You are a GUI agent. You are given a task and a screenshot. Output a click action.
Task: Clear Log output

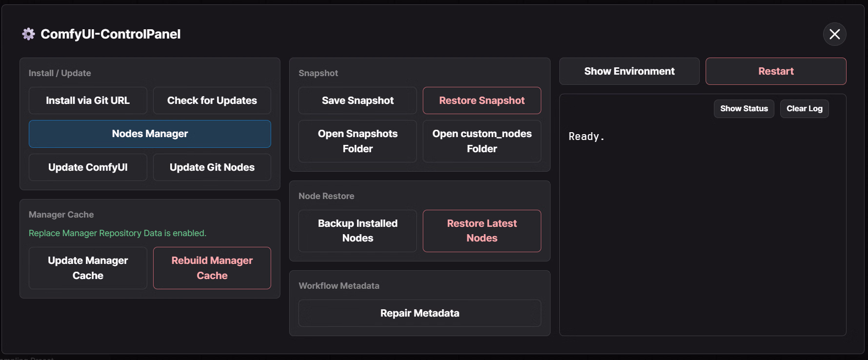point(805,109)
